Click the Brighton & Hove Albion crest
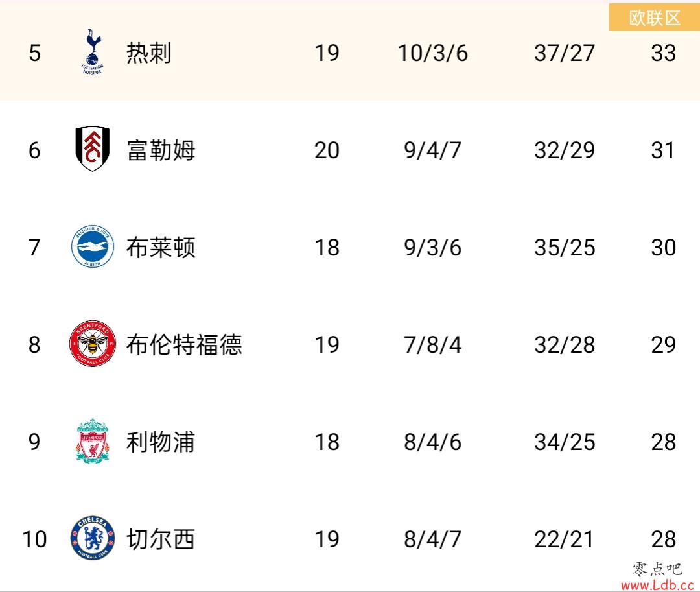Viewport: 700px width, 592px height. 93,246
